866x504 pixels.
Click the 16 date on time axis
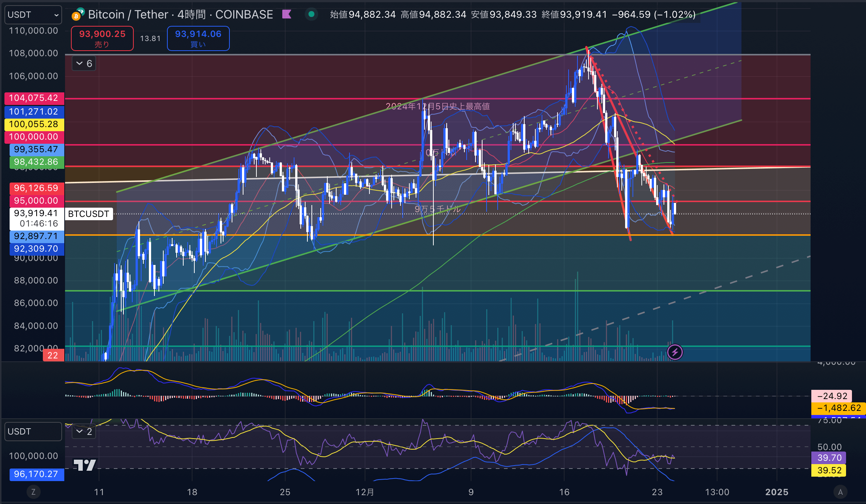pos(564,492)
